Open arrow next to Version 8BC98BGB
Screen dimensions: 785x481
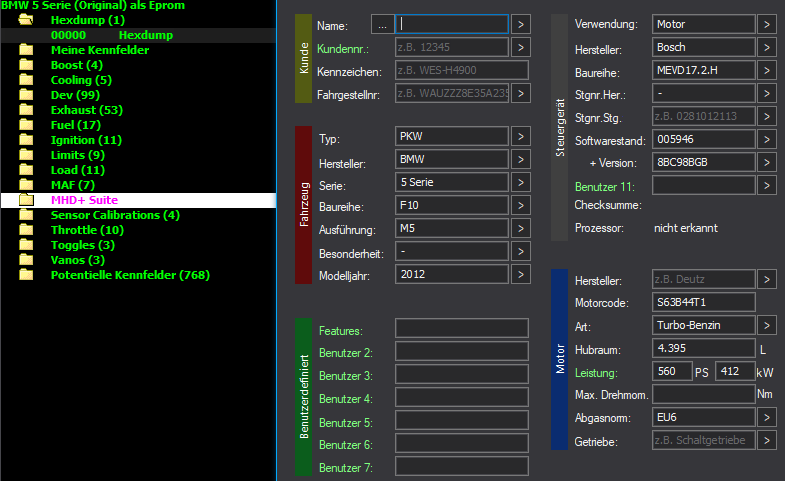[766, 163]
